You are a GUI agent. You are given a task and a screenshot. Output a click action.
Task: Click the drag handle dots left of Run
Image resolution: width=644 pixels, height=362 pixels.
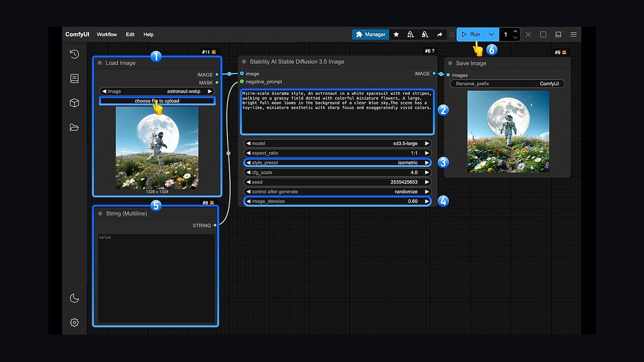point(452,34)
